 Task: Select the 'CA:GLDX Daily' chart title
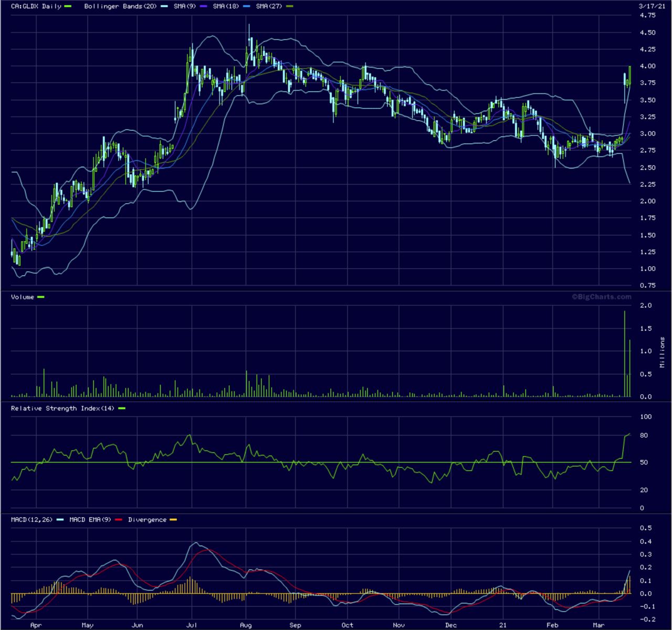pos(36,6)
